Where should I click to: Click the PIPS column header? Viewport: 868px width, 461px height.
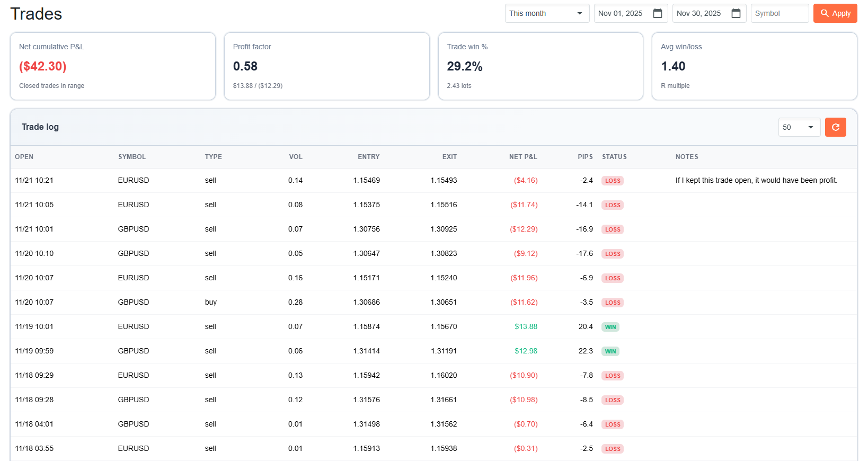pyautogui.click(x=585, y=157)
